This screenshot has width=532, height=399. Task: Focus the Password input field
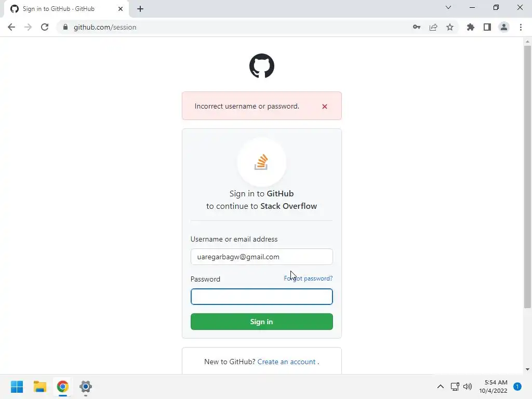pos(262,297)
